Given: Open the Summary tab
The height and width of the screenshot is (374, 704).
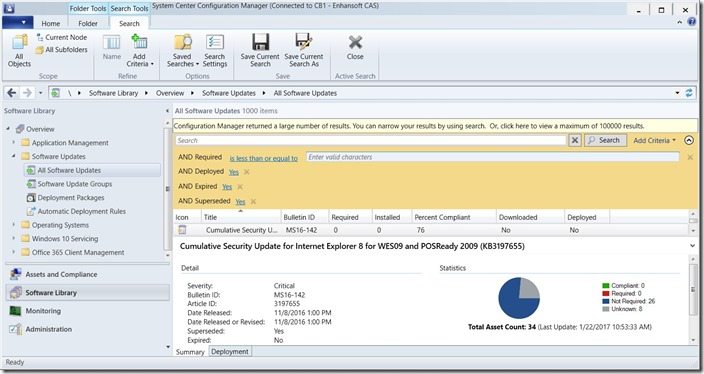Looking at the screenshot, I should [x=190, y=352].
